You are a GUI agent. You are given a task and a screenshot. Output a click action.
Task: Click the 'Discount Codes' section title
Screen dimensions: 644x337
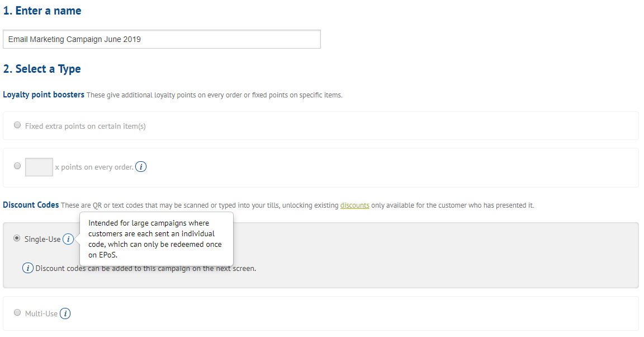31,205
